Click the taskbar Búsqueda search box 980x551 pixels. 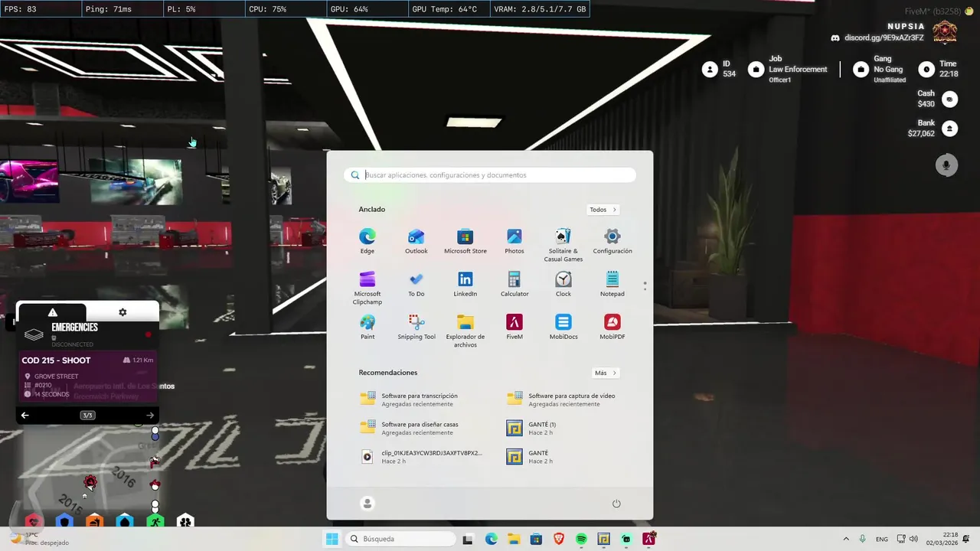[x=399, y=540]
